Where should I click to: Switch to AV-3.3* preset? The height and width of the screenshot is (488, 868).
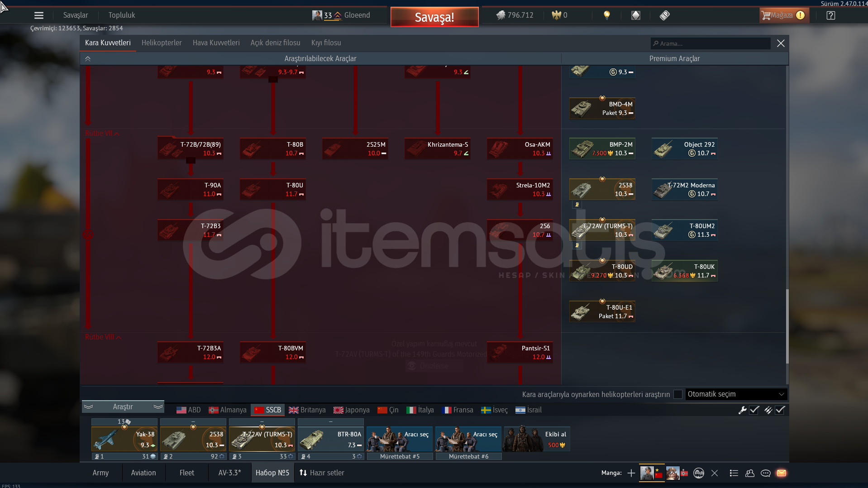(230, 473)
